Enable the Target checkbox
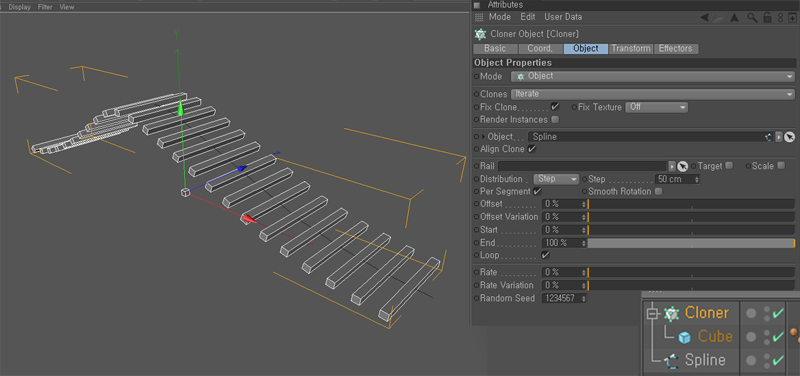800x376 pixels. point(729,166)
